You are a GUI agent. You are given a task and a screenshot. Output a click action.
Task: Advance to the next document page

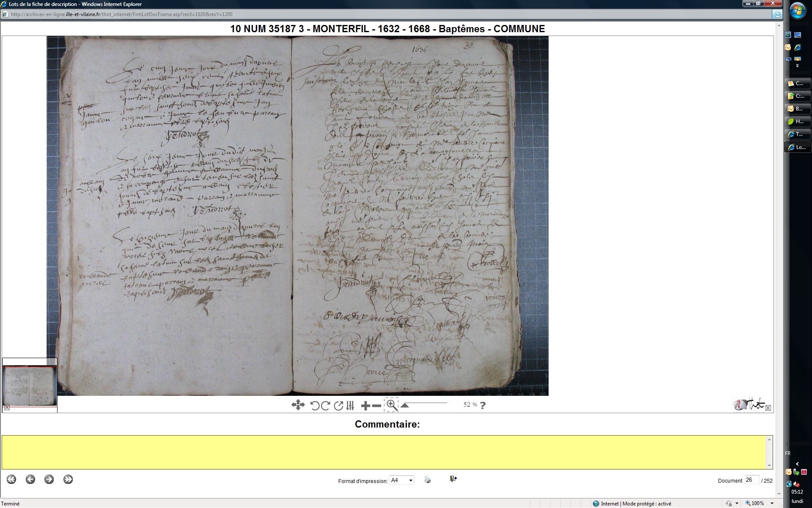(49, 479)
